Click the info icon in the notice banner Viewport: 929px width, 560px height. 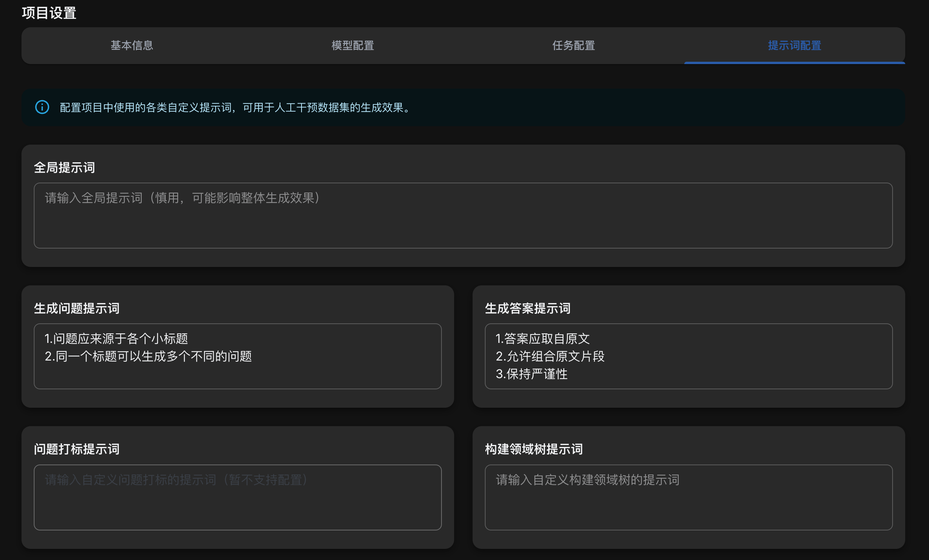[x=42, y=107]
